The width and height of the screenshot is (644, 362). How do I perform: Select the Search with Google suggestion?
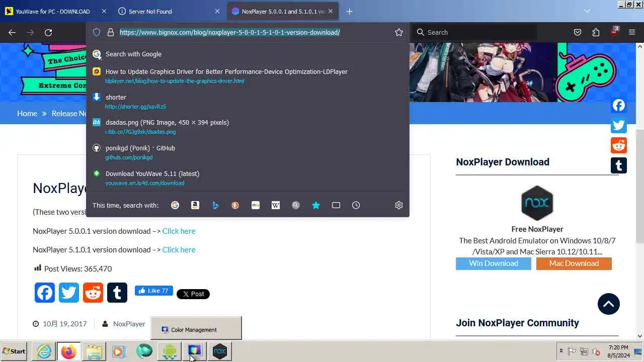[248, 54]
